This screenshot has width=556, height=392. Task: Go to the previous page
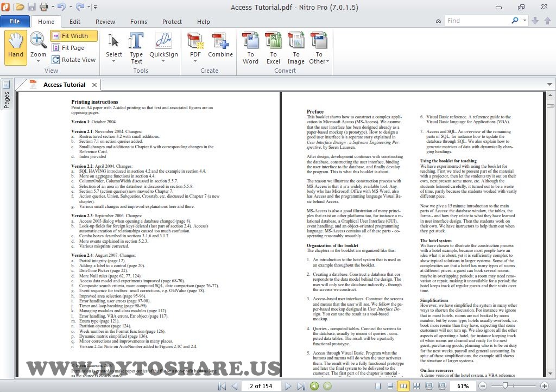234,386
